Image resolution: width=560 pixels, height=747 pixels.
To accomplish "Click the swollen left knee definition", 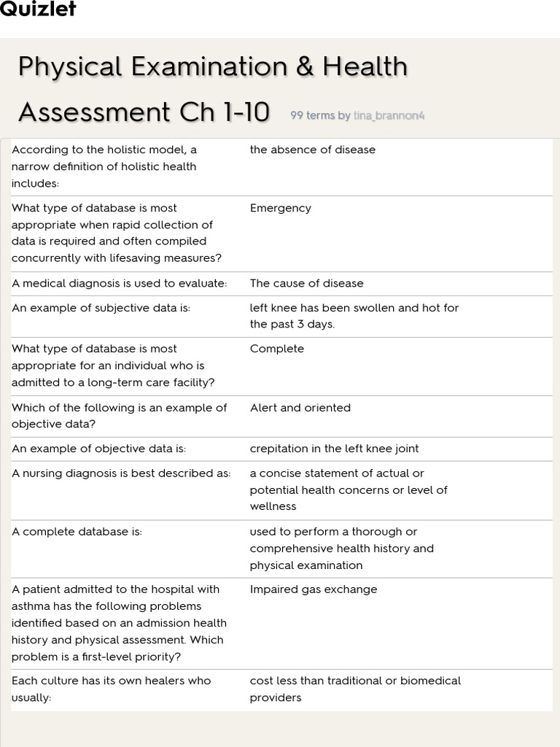I will 354,316.
